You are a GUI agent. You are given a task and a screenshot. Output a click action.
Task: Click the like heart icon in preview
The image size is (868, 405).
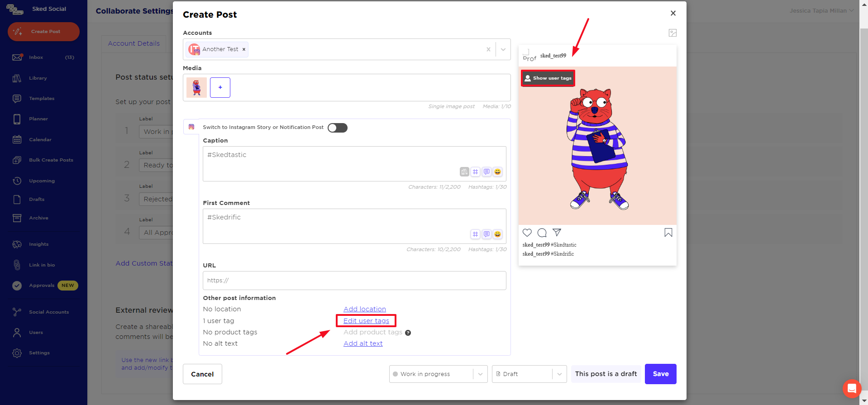(x=527, y=233)
